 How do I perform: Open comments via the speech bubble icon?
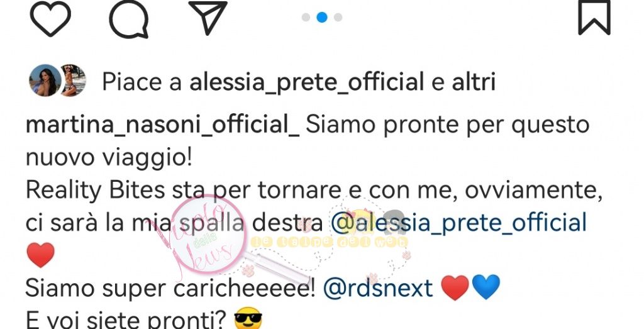(x=128, y=18)
